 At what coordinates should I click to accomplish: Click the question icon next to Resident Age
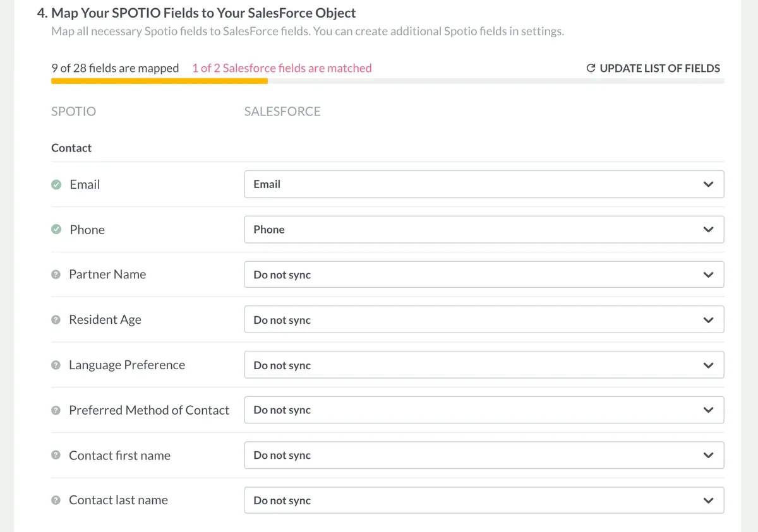point(56,320)
